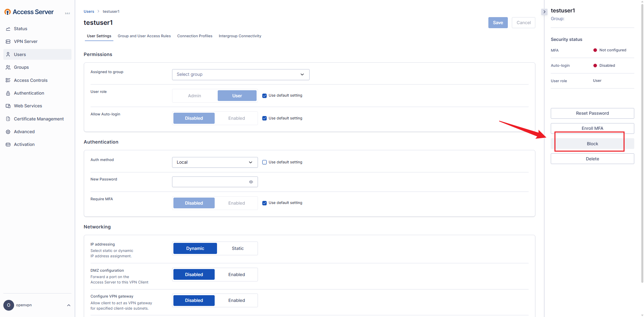Click the Advanced gear icon
This screenshot has width=644, height=317.
pyautogui.click(x=8, y=132)
